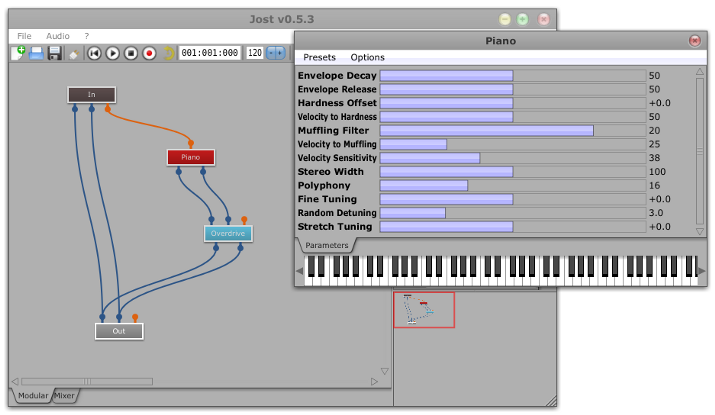Shift the piano keyboard left with the arrow
This screenshot has width=715, height=415.
click(x=300, y=271)
